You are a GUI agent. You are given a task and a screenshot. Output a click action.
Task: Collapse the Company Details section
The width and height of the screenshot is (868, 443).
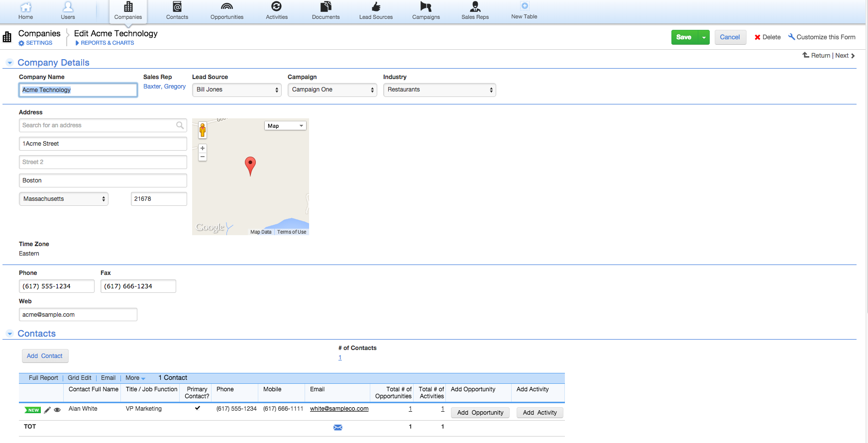point(9,63)
